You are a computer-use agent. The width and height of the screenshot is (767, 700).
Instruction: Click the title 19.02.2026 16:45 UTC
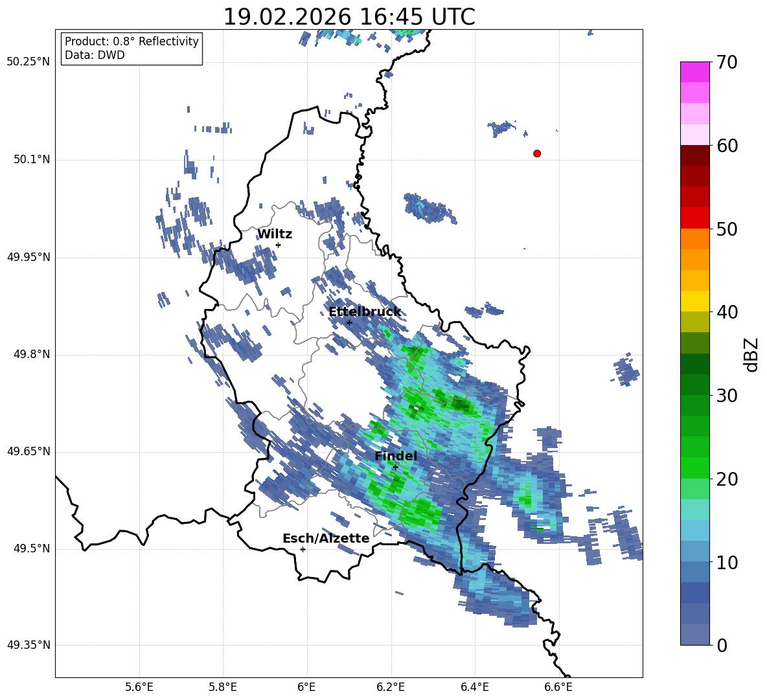(x=349, y=17)
